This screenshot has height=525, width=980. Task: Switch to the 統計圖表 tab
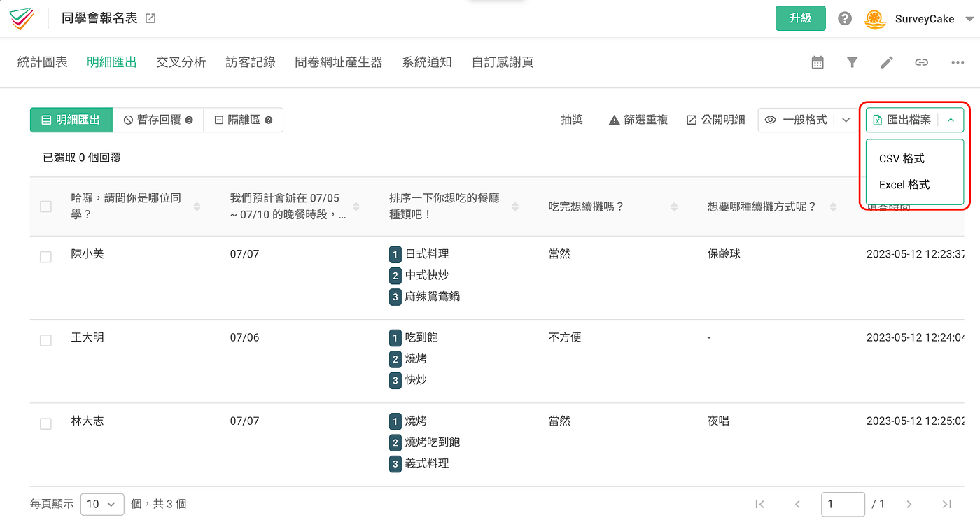pos(43,62)
